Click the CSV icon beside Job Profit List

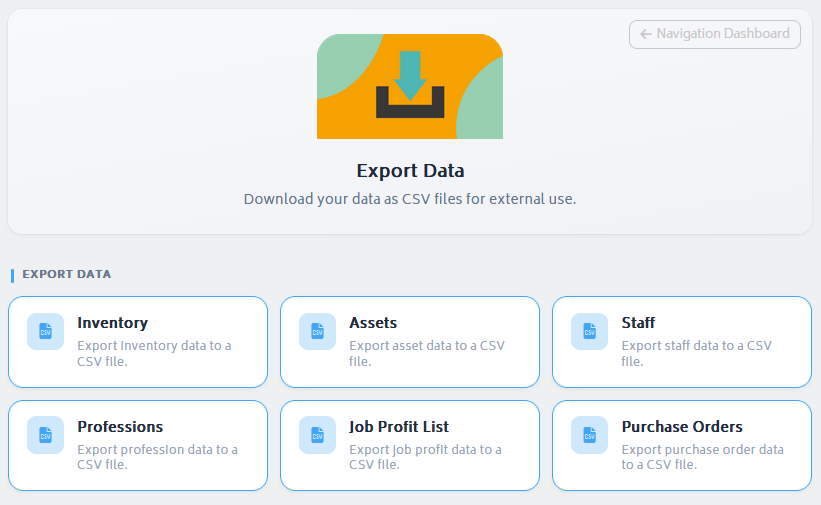(317, 435)
